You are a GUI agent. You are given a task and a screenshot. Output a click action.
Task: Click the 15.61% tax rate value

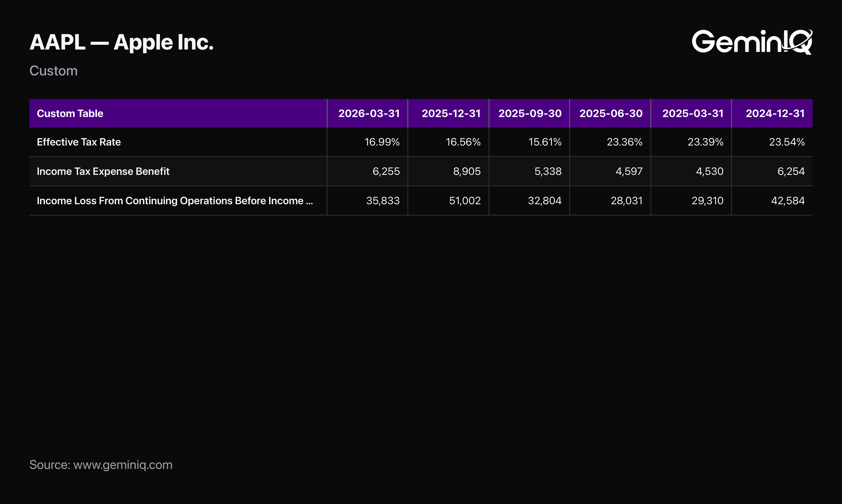545,142
